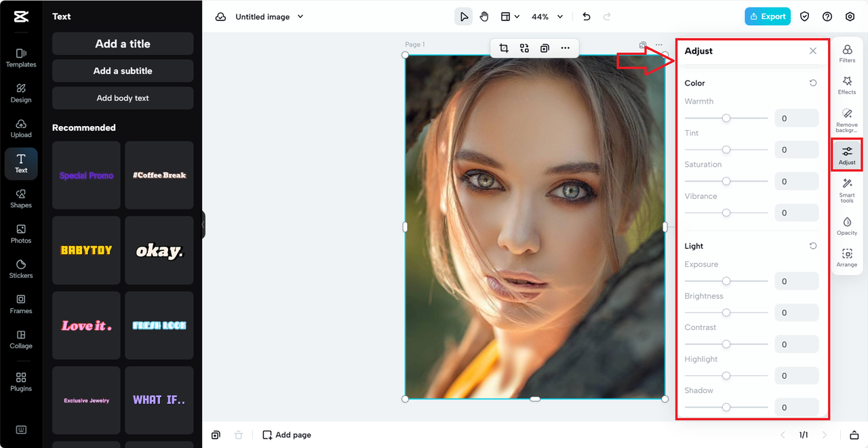
Task: Select the Text sidebar tab
Action: click(x=21, y=163)
